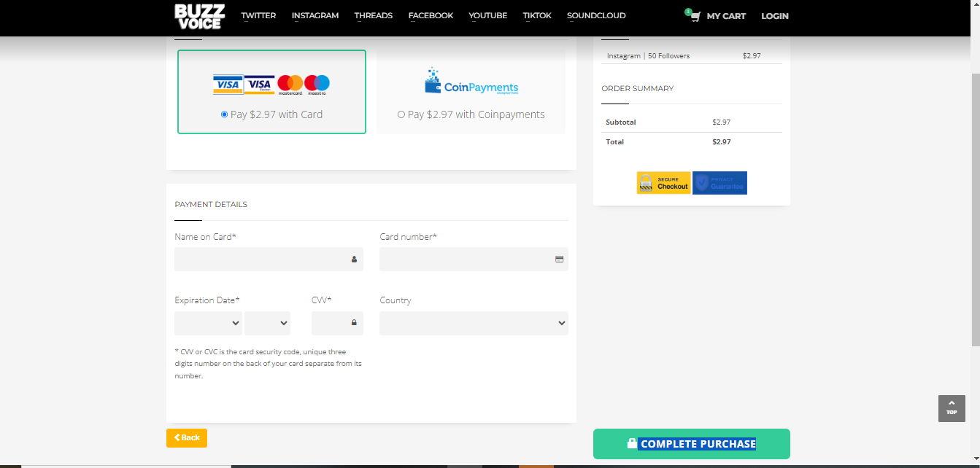Click the Secure Checkout badge
Screen dimensions: 980x468
tap(663, 183)
